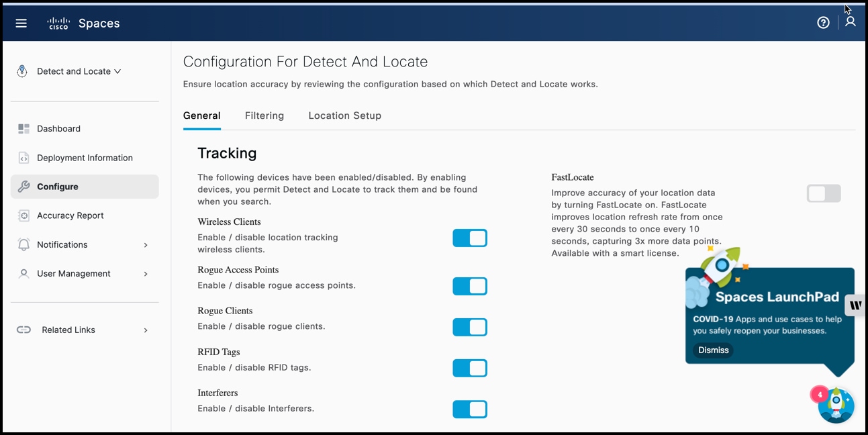Click the Rogue Clients label
The height and width of the screenshot is (435, 868).
(x=225, y=311)
